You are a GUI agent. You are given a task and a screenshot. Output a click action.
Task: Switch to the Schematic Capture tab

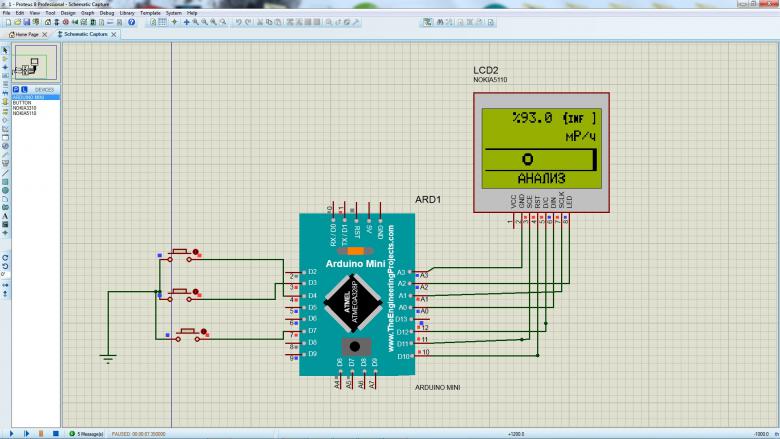click(x=85, y=34)
